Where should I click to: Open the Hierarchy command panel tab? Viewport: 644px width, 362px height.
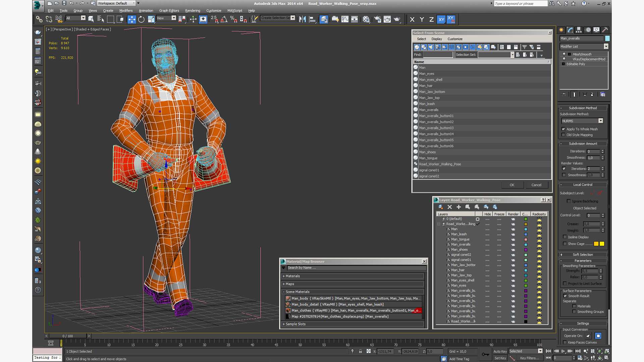pyautogui.click(x=579, y=30)
